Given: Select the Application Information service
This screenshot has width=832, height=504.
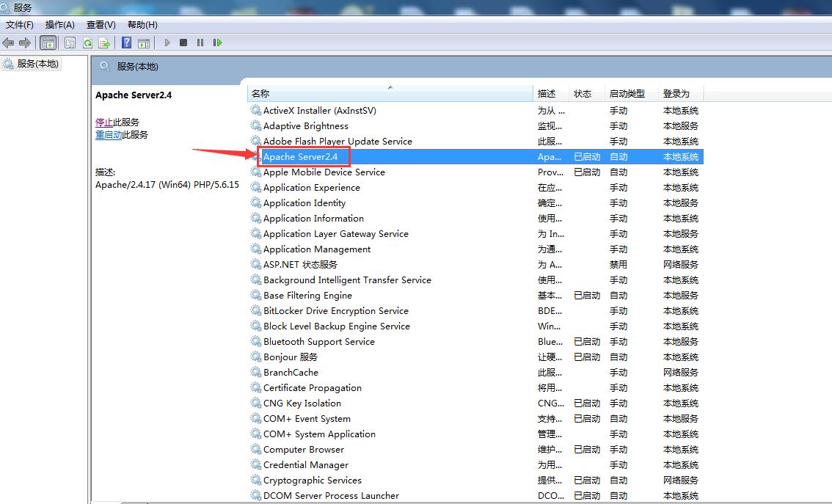Looking at the screenshot, I should coord(476,218).
